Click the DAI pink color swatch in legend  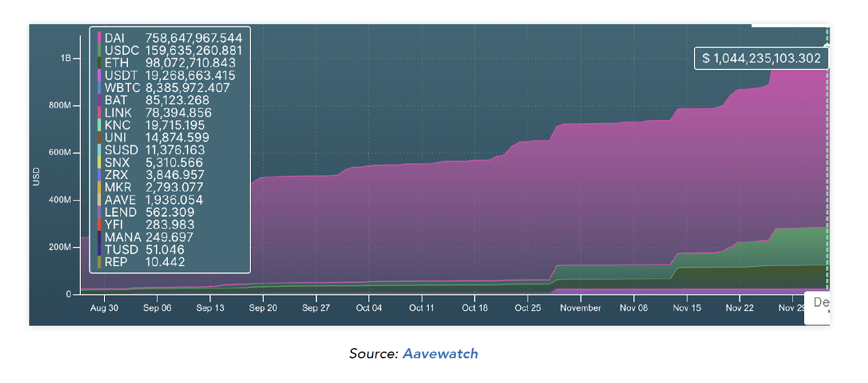click(x=99, y=38)
